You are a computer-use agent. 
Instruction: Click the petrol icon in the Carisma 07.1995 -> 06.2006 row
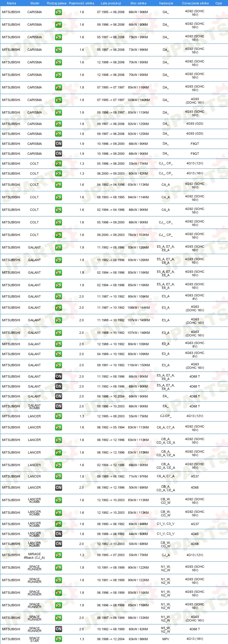59,12
